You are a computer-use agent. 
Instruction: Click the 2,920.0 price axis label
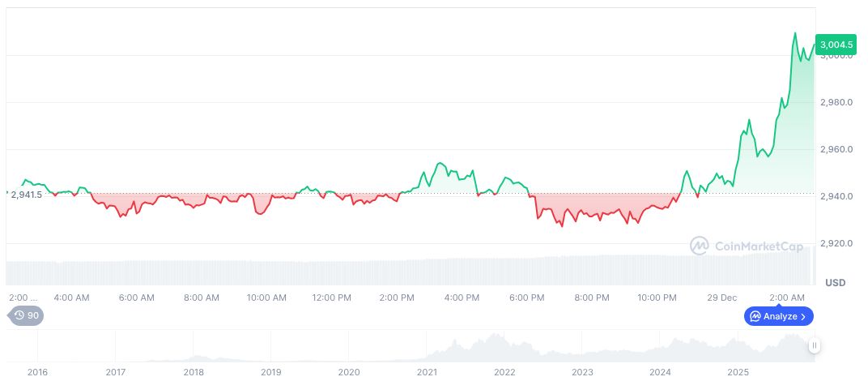point(837,243)
